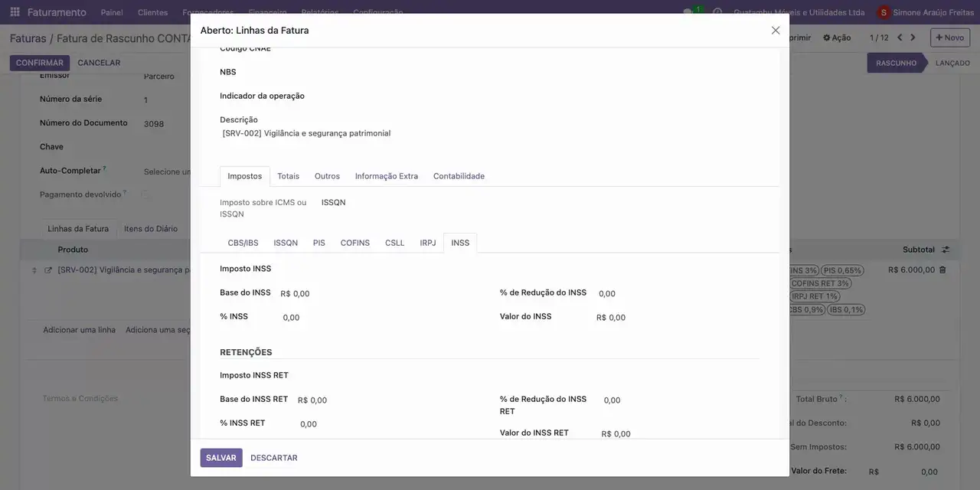The image size is (980, 490).
Task: Click the DESCARTAR button
Action: click(x=274, y=458)
